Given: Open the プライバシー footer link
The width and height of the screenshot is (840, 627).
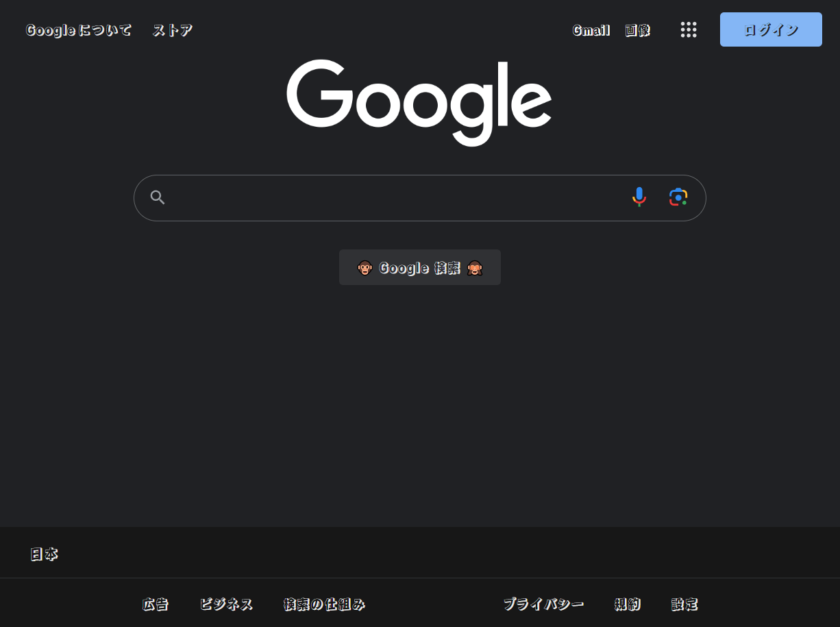Looking at the screenshot, I should 544,604.
